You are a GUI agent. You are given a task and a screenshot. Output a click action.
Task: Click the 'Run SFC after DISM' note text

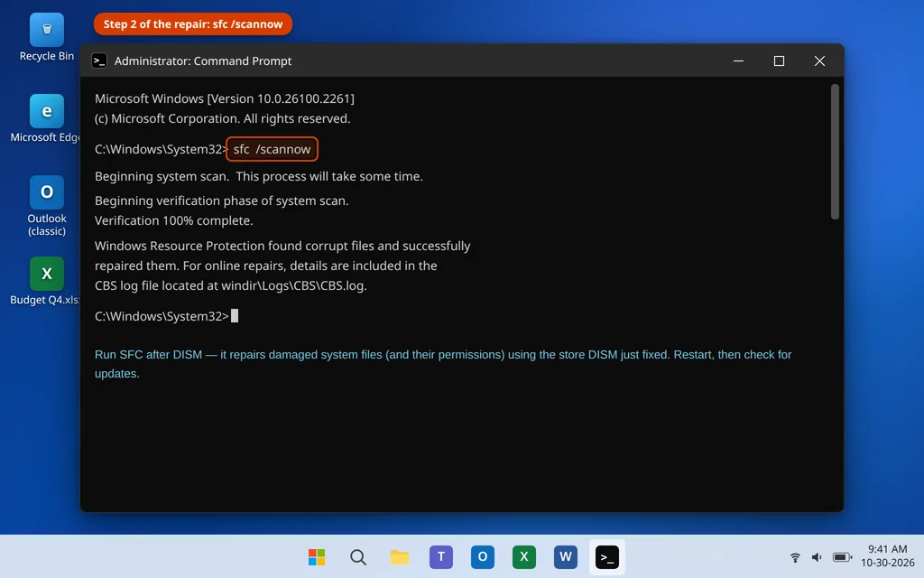[442, 364]
